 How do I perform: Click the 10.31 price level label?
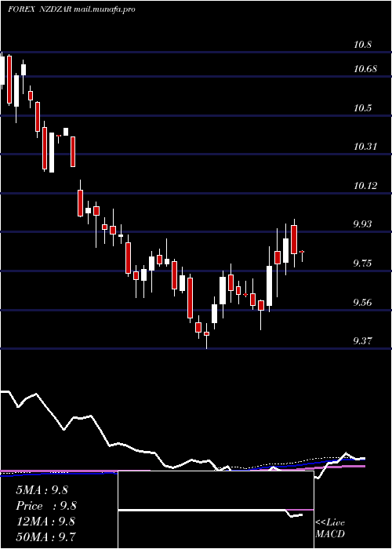pos(365,147)
